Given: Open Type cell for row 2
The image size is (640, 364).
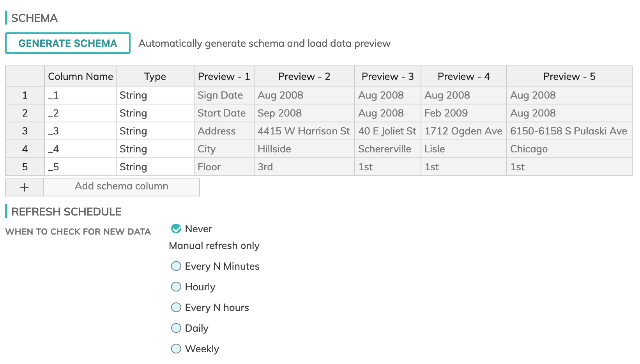Looking at the screenshot, I should [x=155, y=113].
